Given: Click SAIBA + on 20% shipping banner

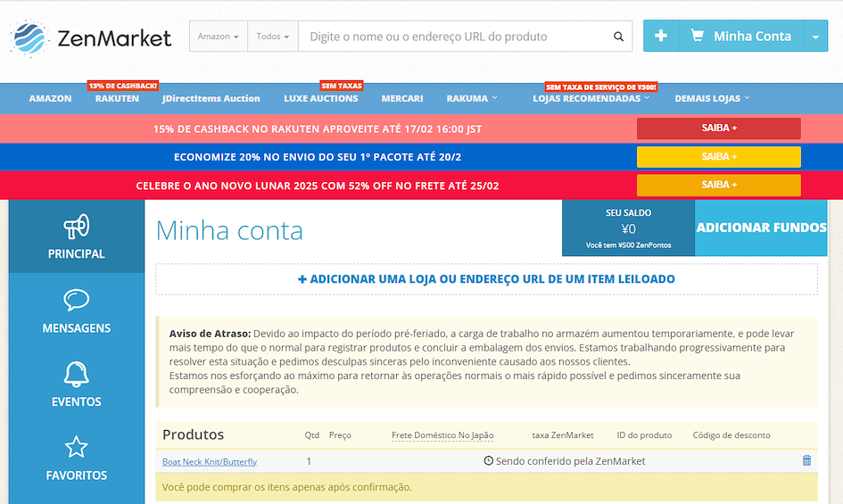Looking at the screenshot, I should coord(719,157).
